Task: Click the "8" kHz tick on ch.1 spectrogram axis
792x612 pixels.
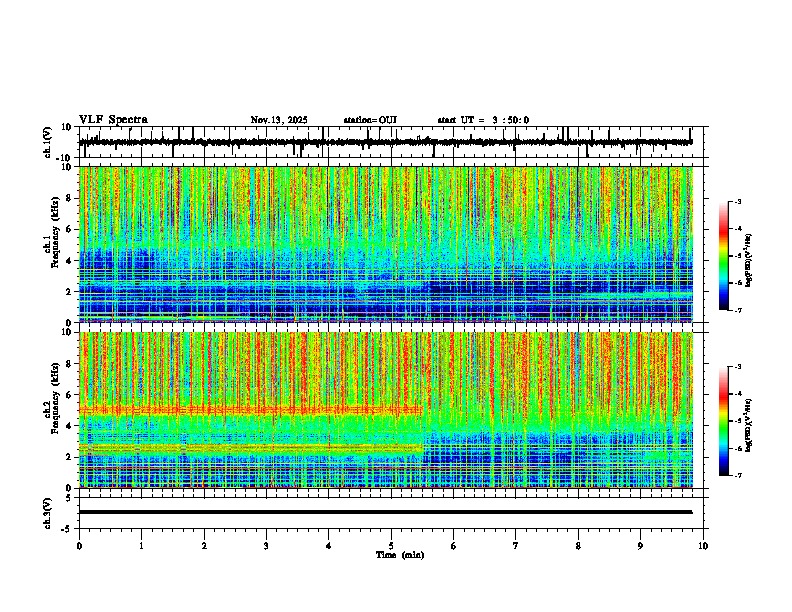Action: (70, 198)
